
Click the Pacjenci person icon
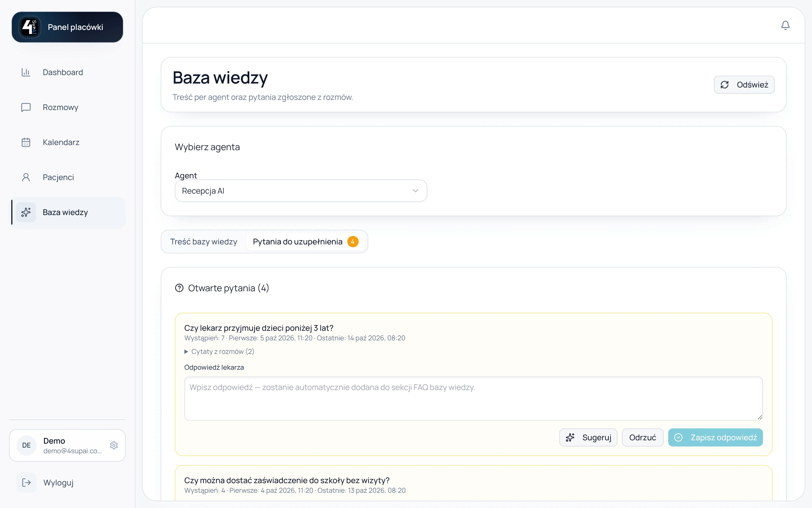(26, 177)
